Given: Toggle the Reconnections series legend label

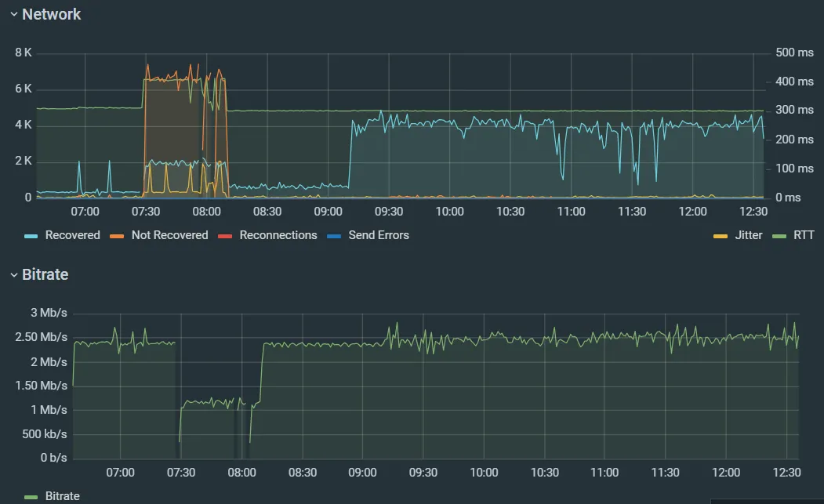Looking at the screenshot, I should pos(278,235).
